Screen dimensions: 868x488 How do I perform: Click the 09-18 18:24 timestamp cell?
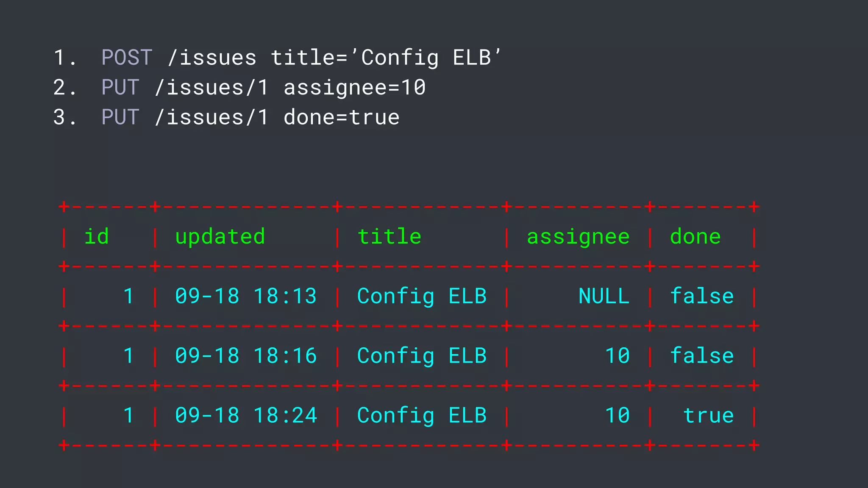[x=246, y=415]
